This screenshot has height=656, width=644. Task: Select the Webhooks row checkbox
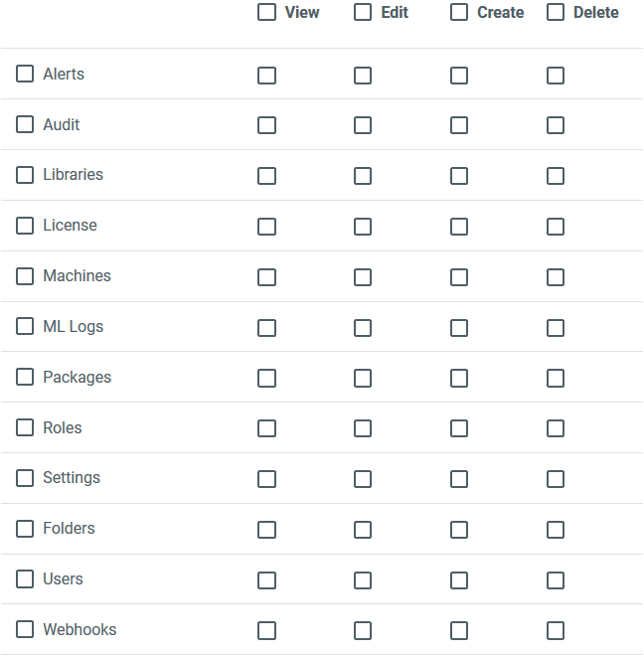coord(25,629)
